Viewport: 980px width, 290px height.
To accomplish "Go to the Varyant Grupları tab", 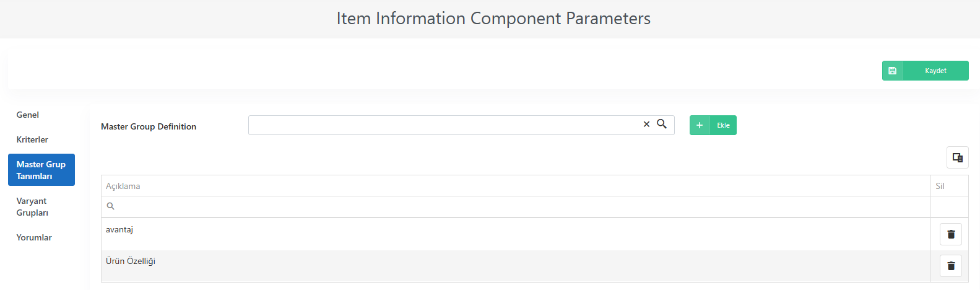I will 32,206.
